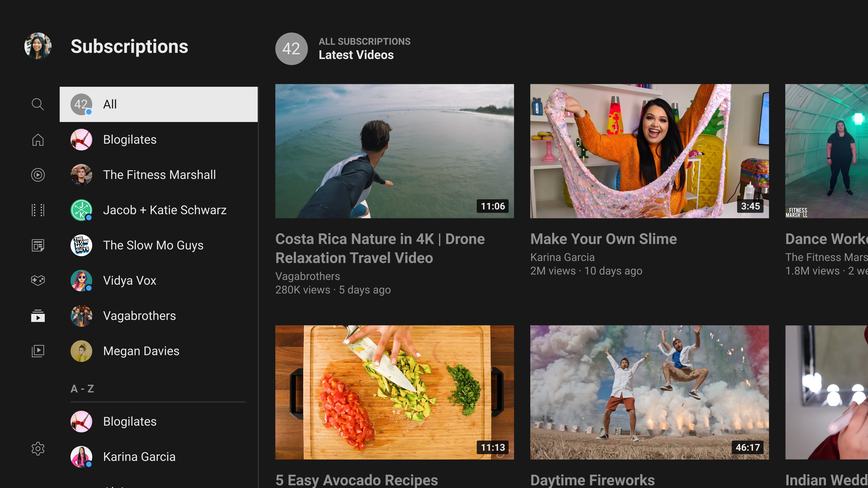Browse the Movies section
868x488 pixels.
pyautogui.click(x=38, y=210)
